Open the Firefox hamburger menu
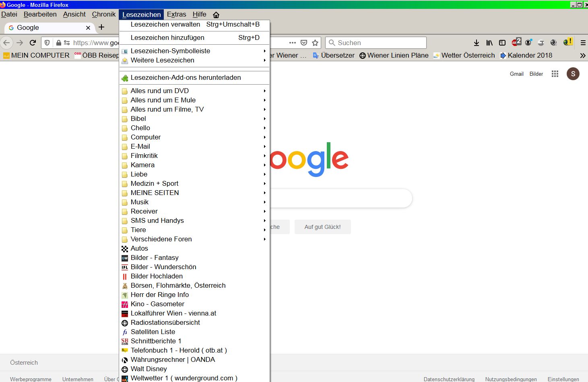This screenshot has height=382, width=588. coord(583,43)
